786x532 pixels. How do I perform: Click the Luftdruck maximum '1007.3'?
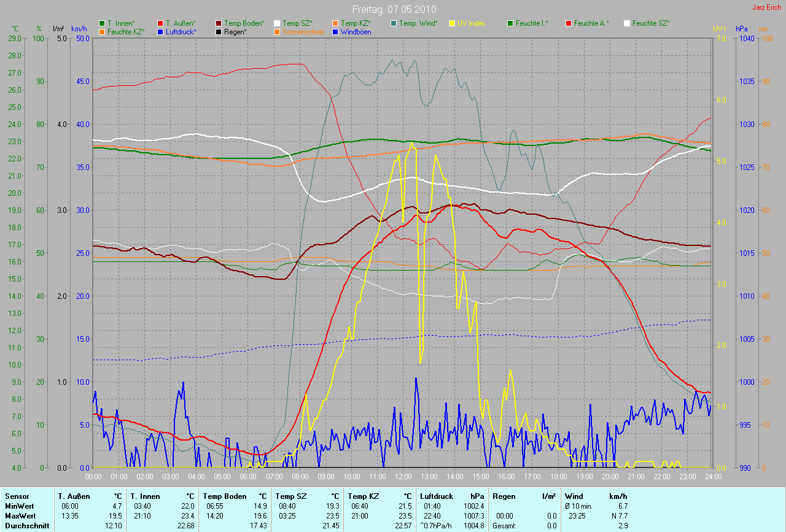point(473,516)
